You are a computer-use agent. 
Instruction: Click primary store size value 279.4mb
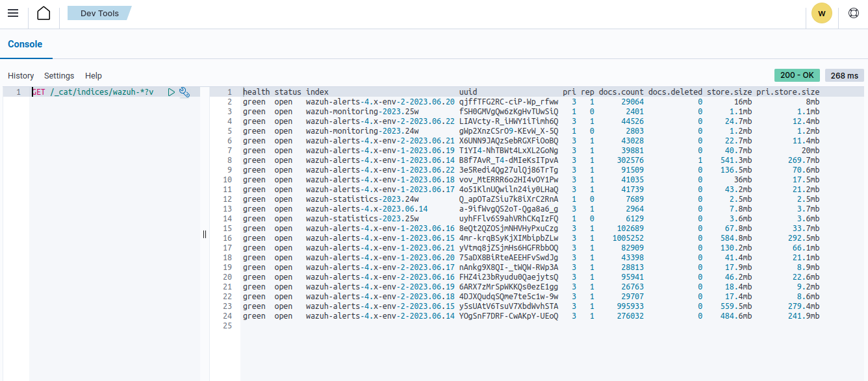[804, 306]
